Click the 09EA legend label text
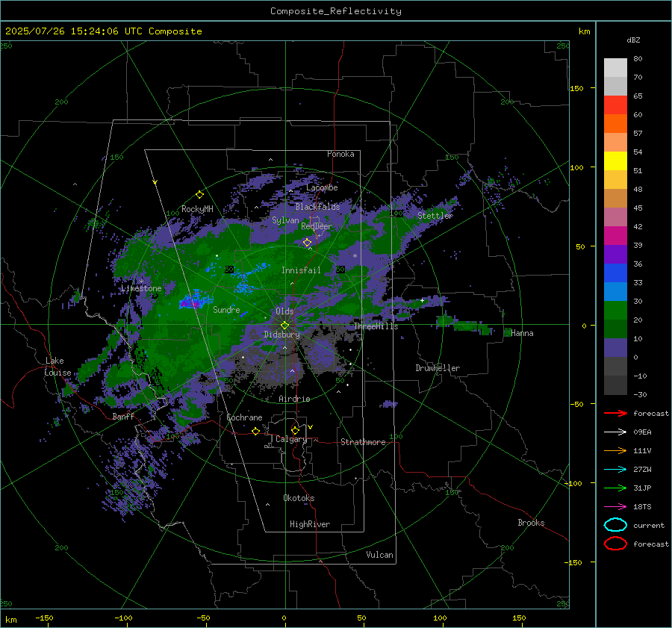Viewport: 672px width, 628px height. [x=642, y=432]
